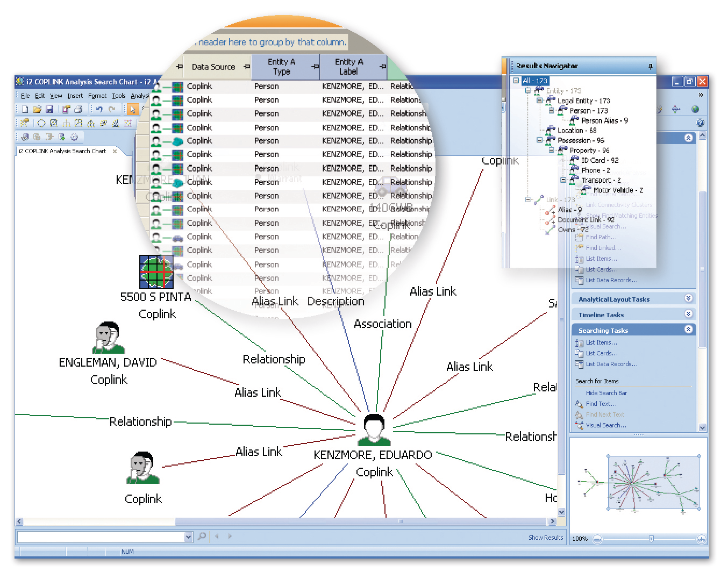Image resolution: width=728 pixels, height=572 pixels.
Task: Click the Show Results link
Action: [x=545, y=538]
